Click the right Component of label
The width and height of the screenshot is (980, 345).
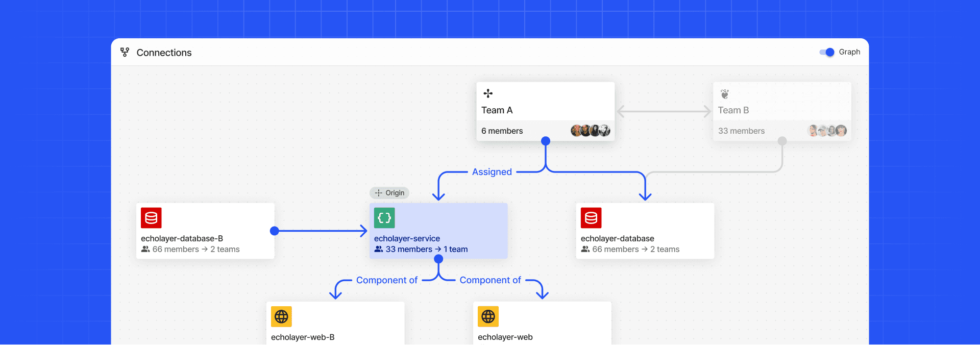pos(490,280)
